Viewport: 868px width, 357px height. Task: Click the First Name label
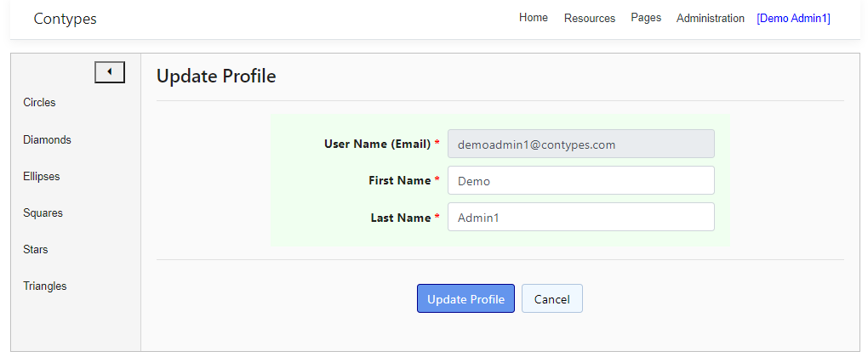pyautogui.click(x=400, y=180)
